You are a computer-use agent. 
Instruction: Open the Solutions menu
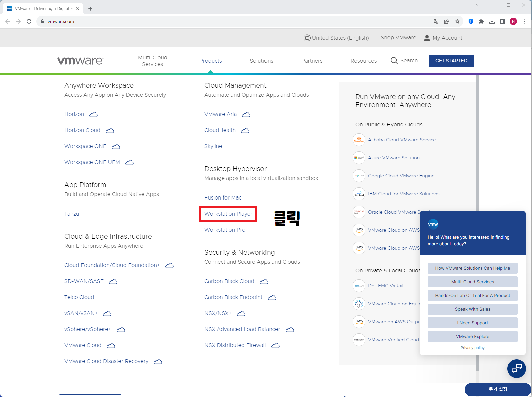coord(261,61)
